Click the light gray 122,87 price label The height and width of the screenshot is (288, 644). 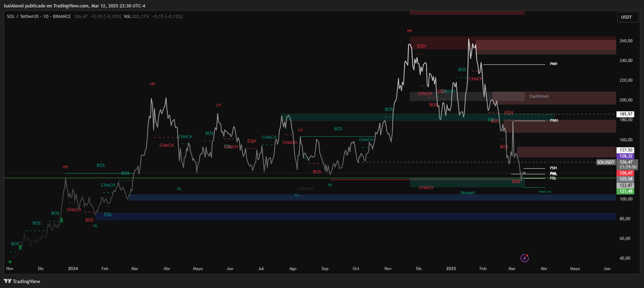626,185
